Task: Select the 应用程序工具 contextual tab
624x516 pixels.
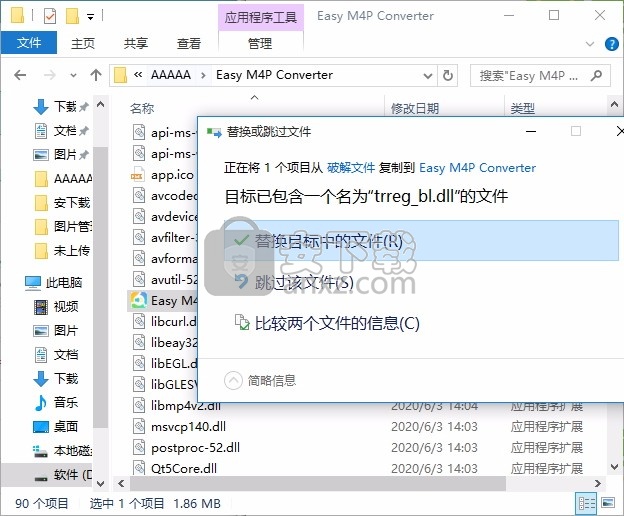Action: coord(261,17)
